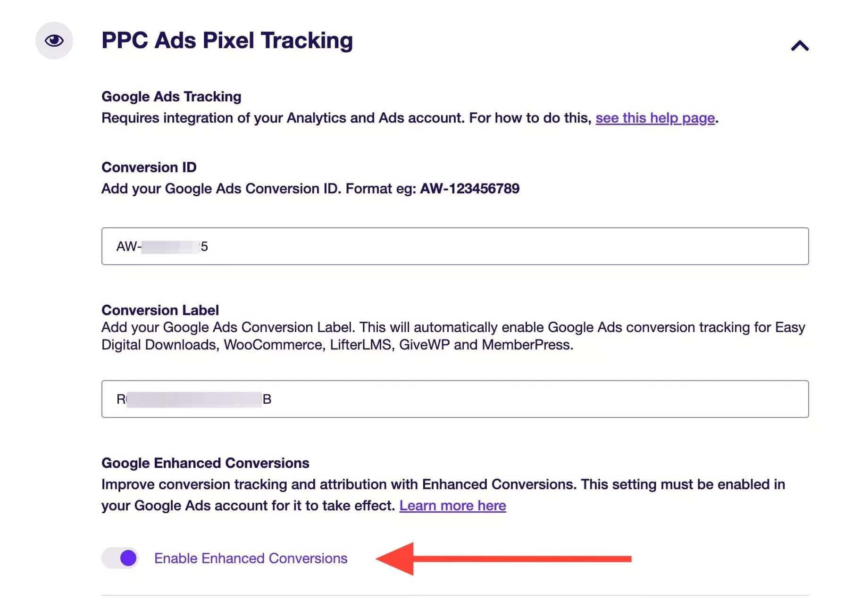Viewport: 861px width, 616px height.
Task: Click the description mentioning WooCommerce and MemberPress
Action: point(453,336)
